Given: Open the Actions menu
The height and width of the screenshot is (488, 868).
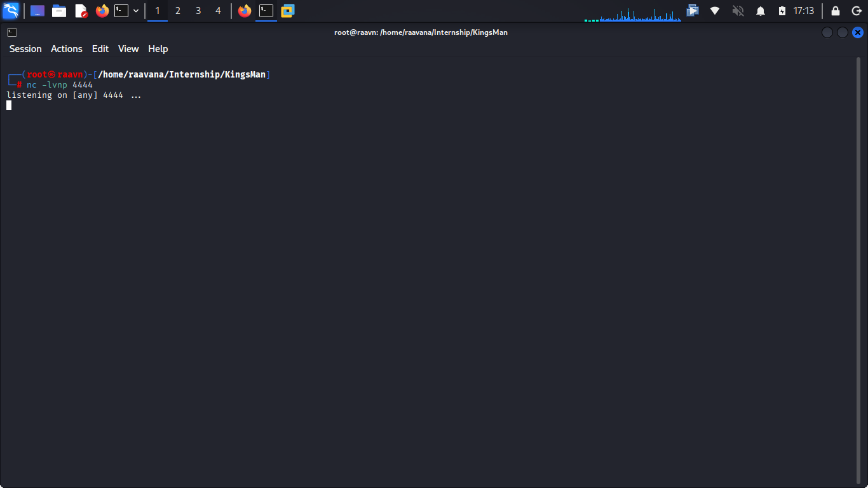Looking at the screenshot, I should pos(67,49).
